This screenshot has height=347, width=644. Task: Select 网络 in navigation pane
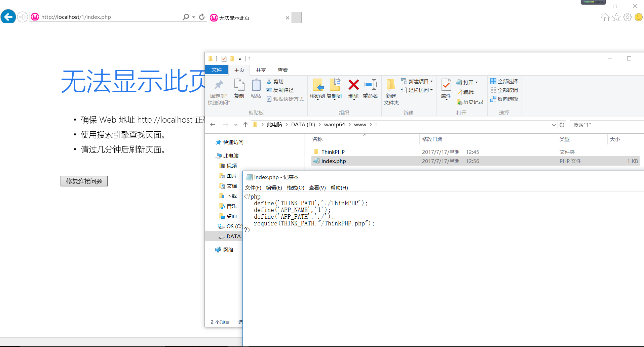coord(224,250)
